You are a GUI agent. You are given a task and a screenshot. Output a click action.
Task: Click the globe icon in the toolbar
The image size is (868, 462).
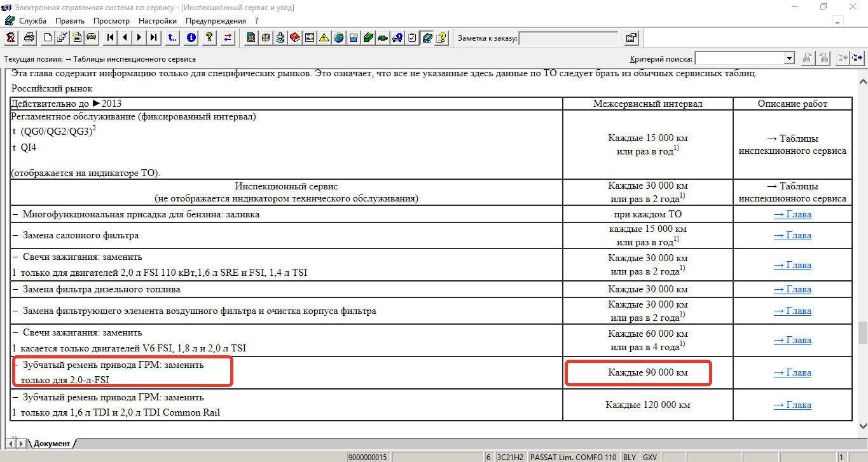[x=338, y=37]
